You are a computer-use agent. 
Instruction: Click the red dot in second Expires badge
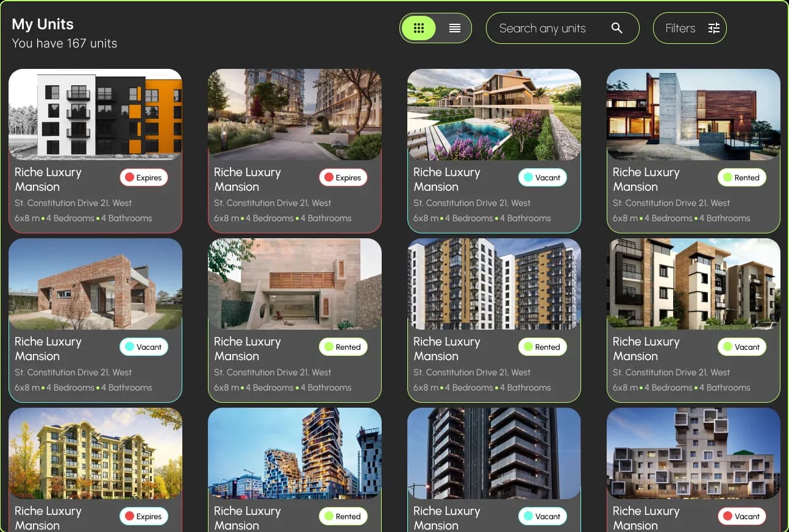pyautogui.click(x=329, y=177)
